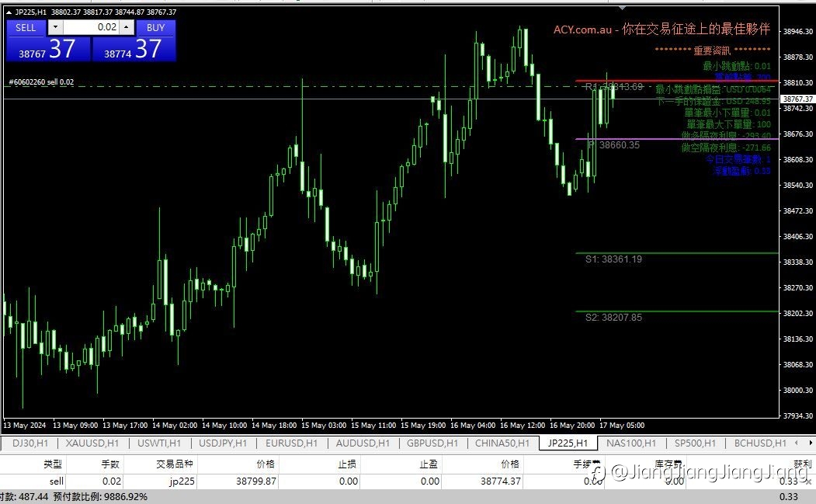Click the chart shift triangle marker at top
The image size is (816, 504).
pos(623,8)
